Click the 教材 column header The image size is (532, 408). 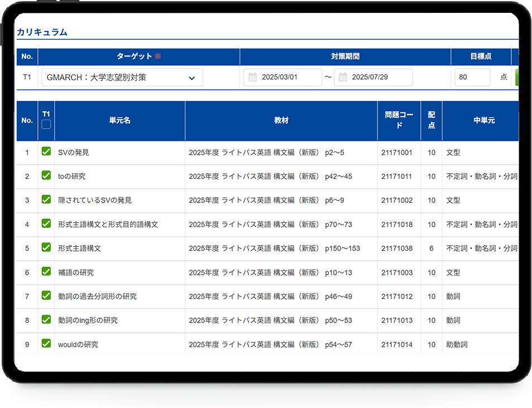click(281, 121)
